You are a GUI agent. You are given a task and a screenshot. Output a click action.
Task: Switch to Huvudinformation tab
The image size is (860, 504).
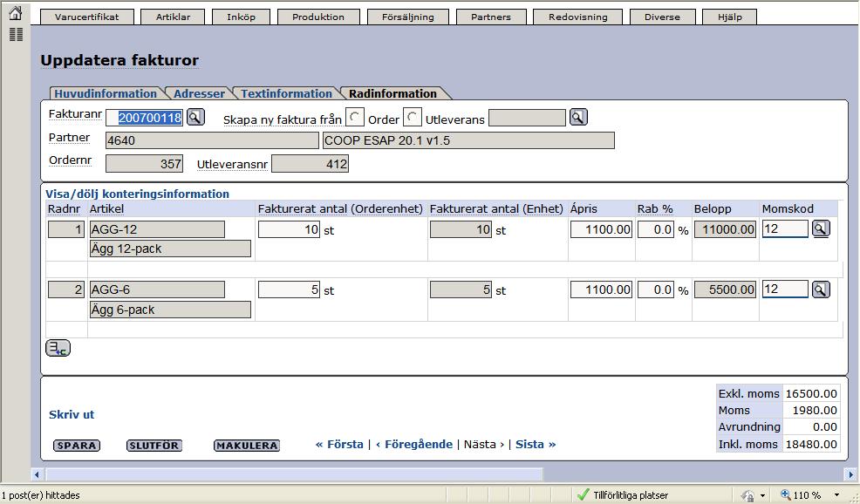click(x=106, y=93)
